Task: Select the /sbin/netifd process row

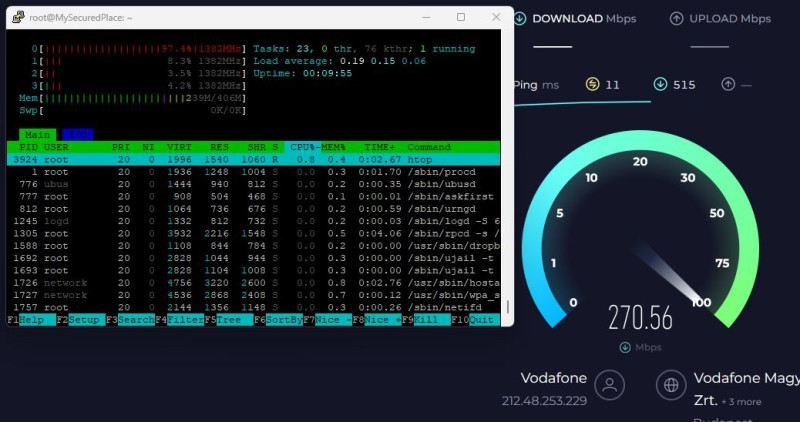Action: point(254,307)
